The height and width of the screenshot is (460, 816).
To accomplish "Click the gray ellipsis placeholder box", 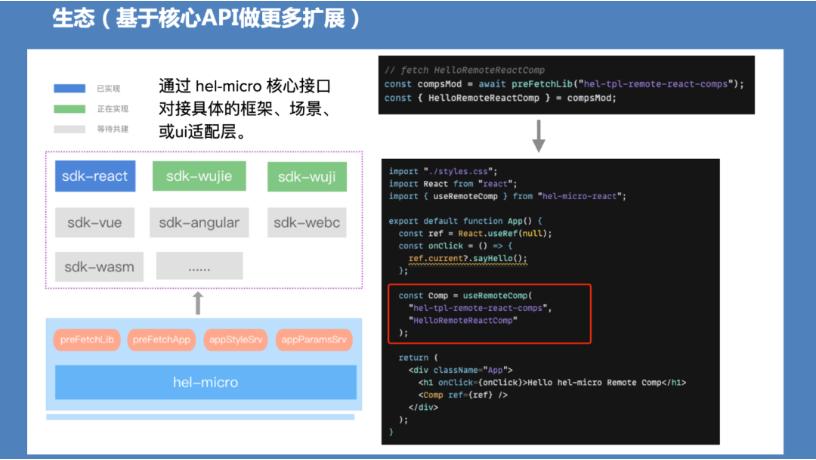I will pos(199,266).
